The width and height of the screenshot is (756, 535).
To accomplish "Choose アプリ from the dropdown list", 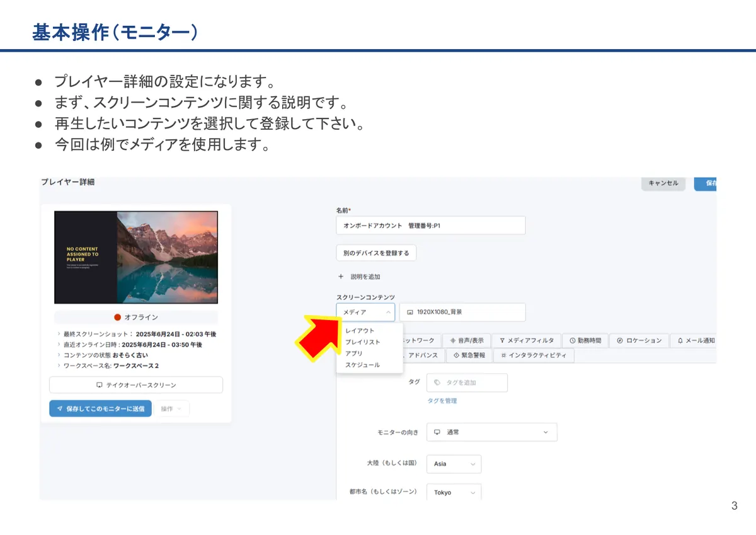I will pyautogui.click(x=354, y=354).
